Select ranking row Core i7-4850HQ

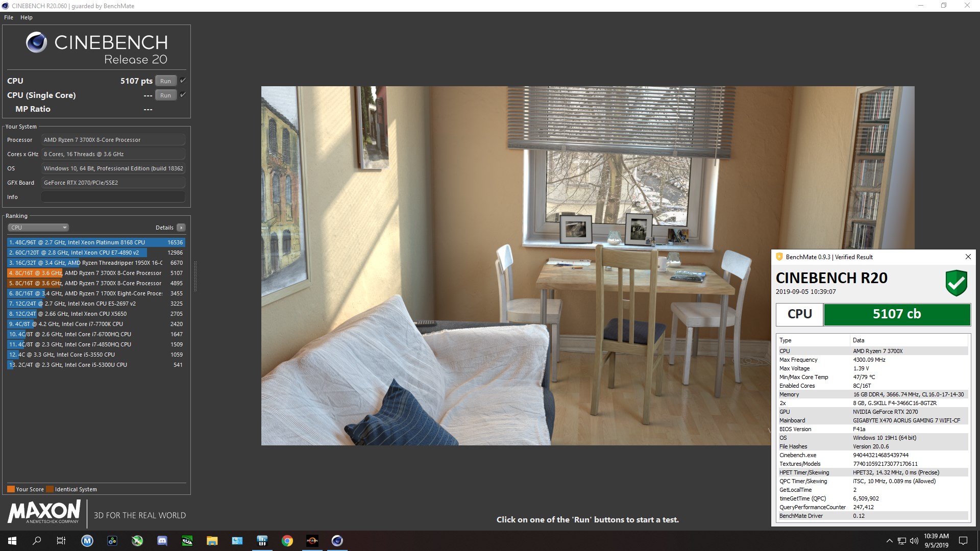pos(96,344)
